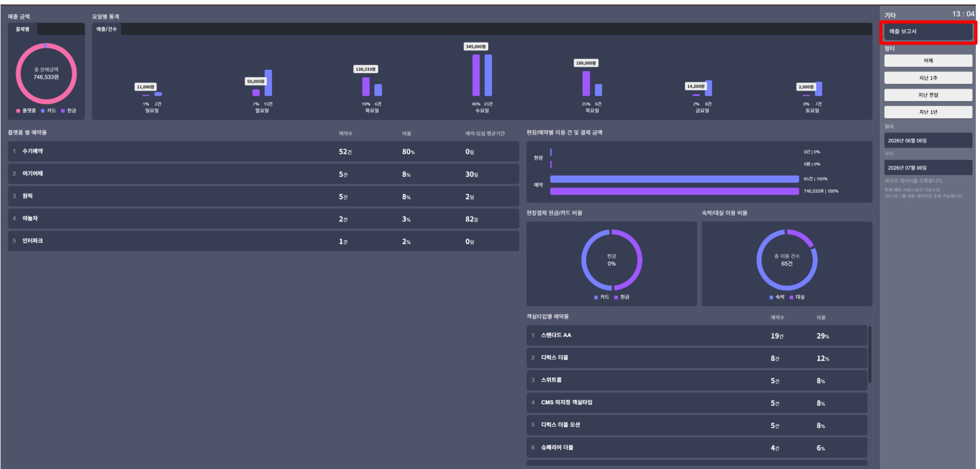Choose the 지난 1년 filter
Image resolution: width=980 pixels, height=469 pixels.
tap(928, 112)
